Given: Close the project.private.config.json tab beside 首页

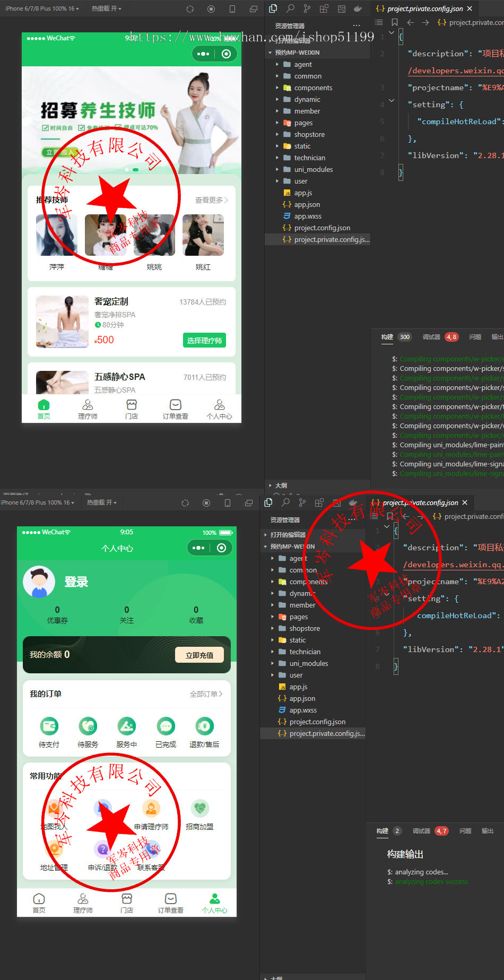Looking at the screenshot, I should [x=470, y=8].
